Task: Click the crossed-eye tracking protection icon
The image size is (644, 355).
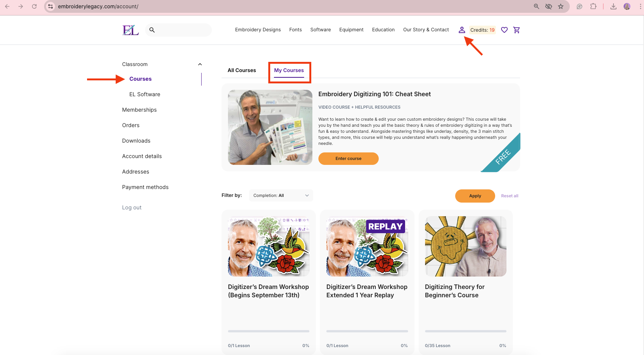Action: [549, 6]
